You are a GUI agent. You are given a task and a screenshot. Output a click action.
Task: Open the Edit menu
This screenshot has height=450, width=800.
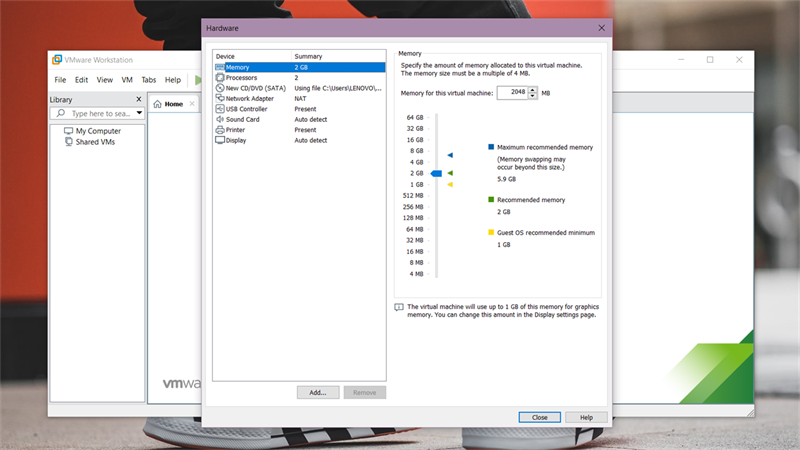point(81,80)
